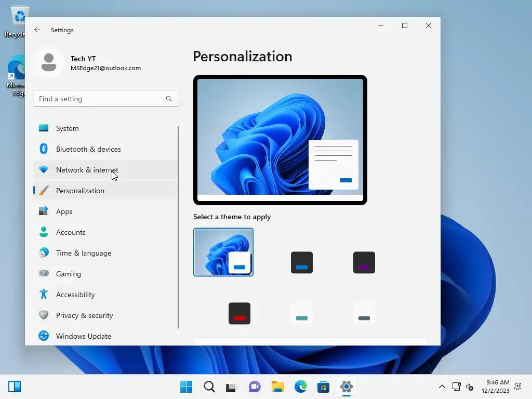Open Bluetooth & devices settings
Screen dimensions: 532x399
[106, 149]
